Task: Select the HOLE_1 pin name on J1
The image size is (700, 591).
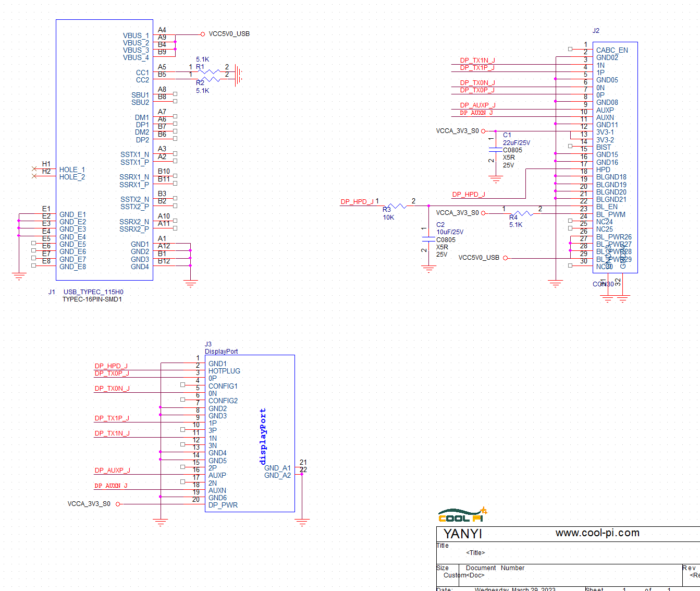Action: 72,170
